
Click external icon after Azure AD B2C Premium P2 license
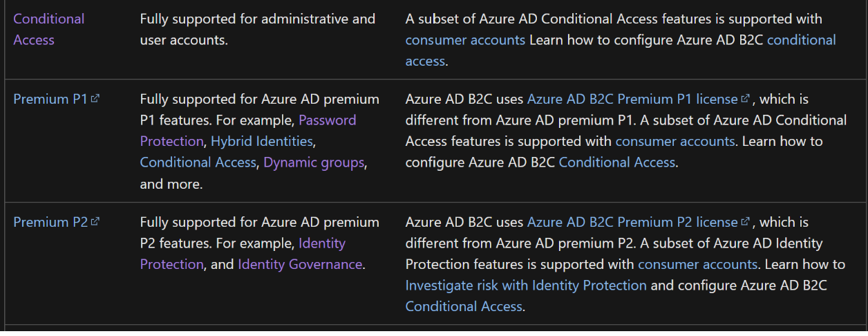click(744, 222)
